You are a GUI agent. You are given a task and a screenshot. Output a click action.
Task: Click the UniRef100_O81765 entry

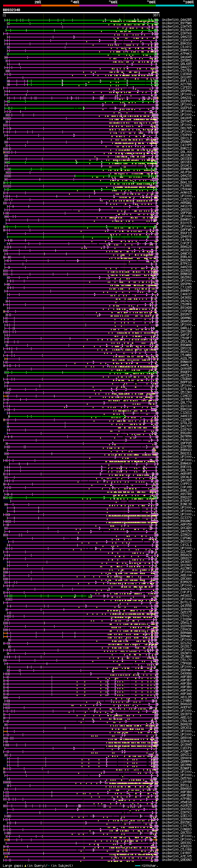tap(177, 128)
